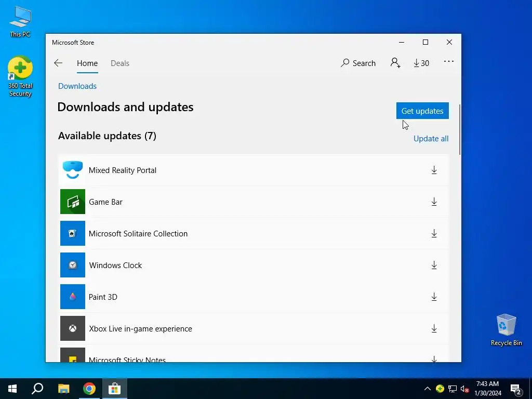Screen dimensions: 532x399
Task: Open File Explorer from taskbar
Action: point(63,389)
